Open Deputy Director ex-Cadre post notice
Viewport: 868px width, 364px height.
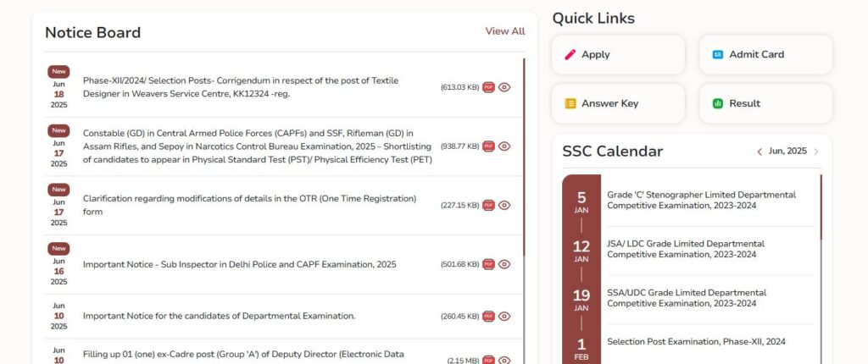click(x=243, y=355)
